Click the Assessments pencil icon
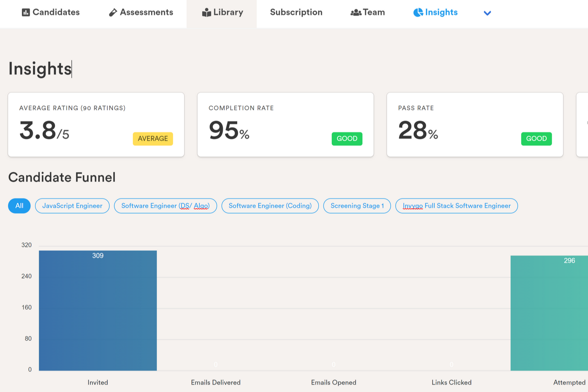The image size is (588, 392). pyautogui.click(x=112, y=12)
